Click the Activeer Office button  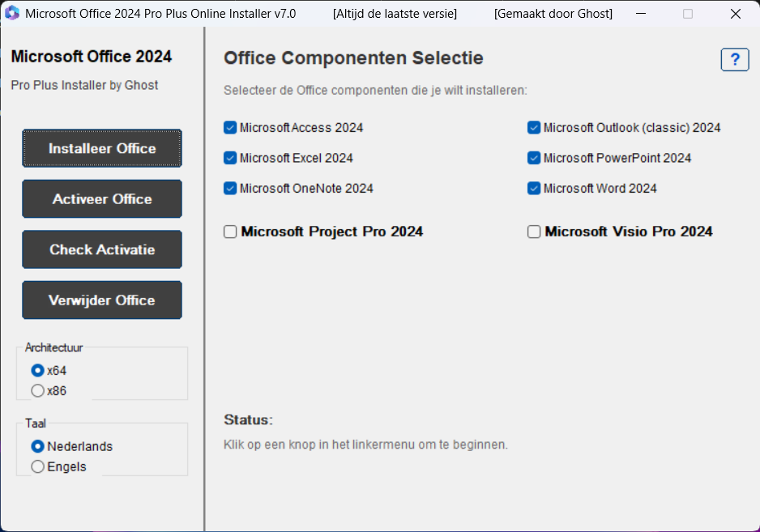coord(102,198)
